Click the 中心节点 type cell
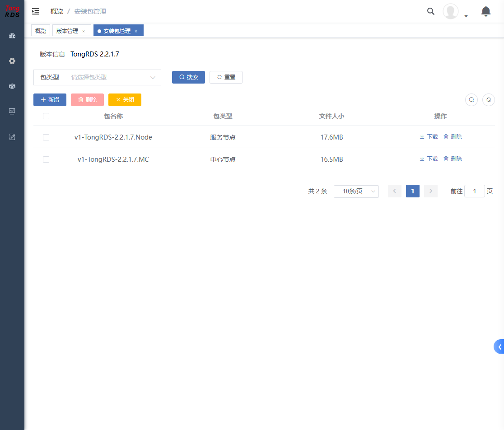 pyautogui.click(x=223, y=159)
